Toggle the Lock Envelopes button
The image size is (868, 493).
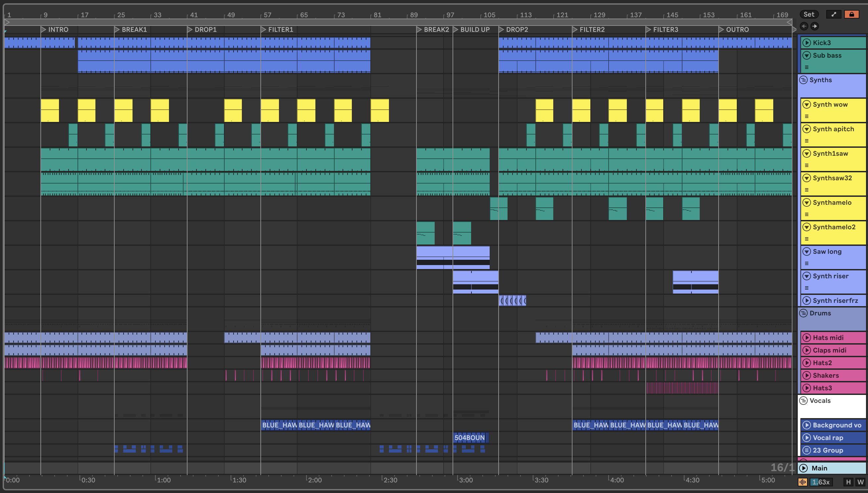tap(851, 14)
